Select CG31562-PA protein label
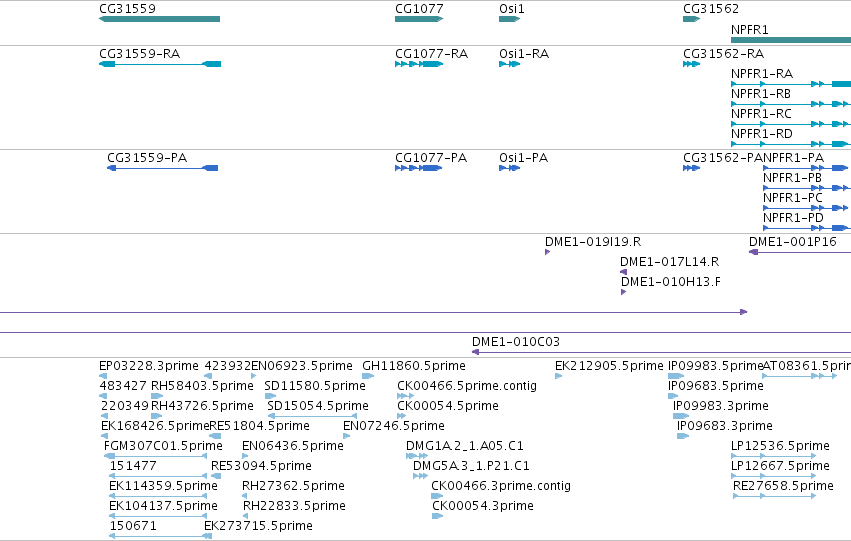Viewport: 851px width, 541px height. pos(723,158)
